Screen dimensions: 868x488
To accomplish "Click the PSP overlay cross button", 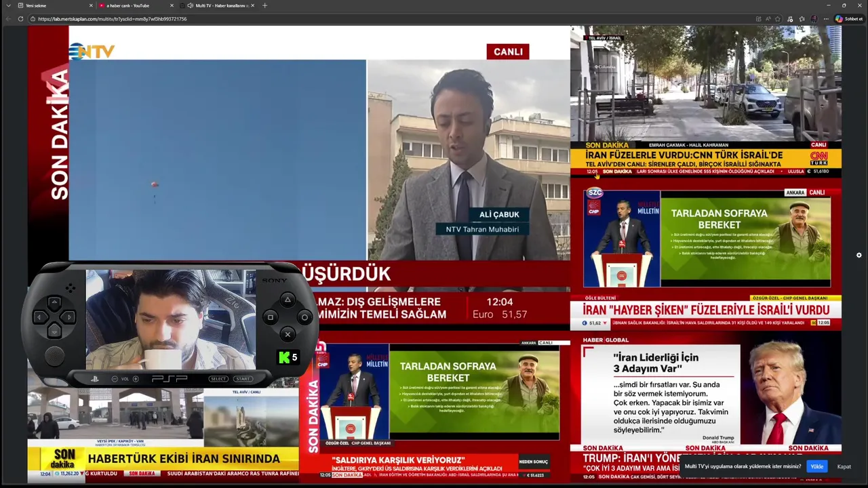I will pyautogui.click(x=288, y=333).
